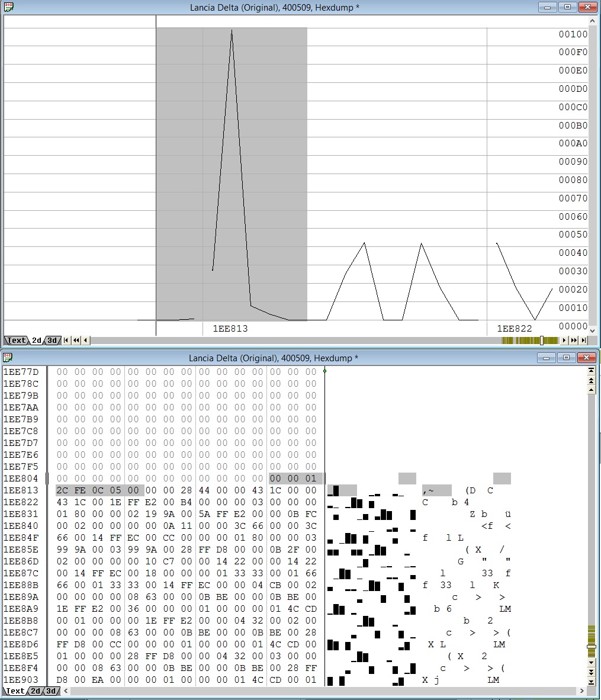Click address label 1EE822 under graph
The width and height of the screenshot is (601, 700).
coord(515,329)
